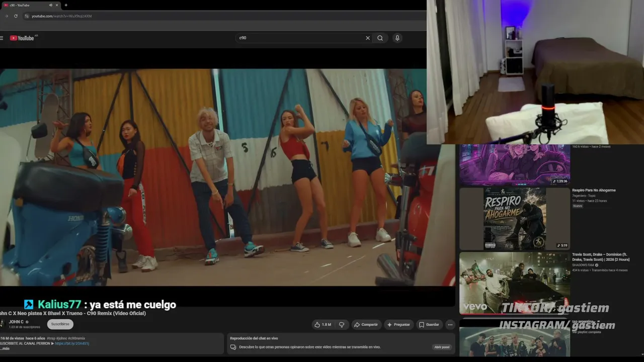
Task: Start voice search with microphone
Action: pos(397,38)
